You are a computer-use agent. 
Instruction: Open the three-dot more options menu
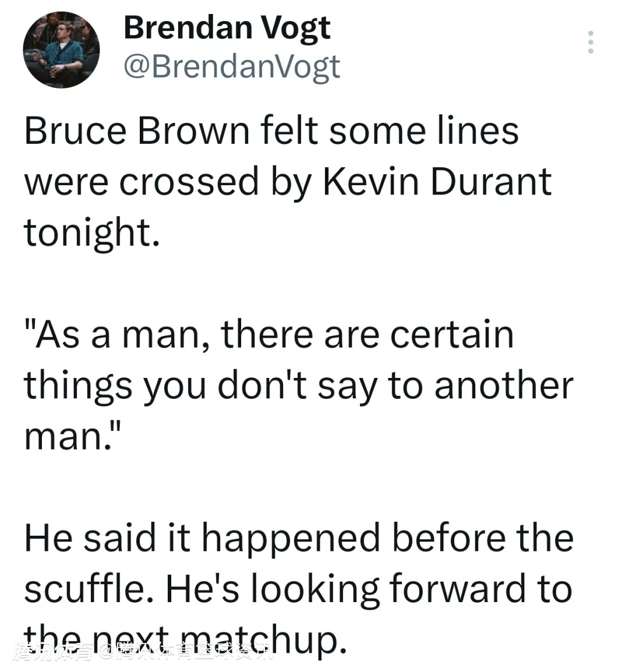tap(591, 43)
